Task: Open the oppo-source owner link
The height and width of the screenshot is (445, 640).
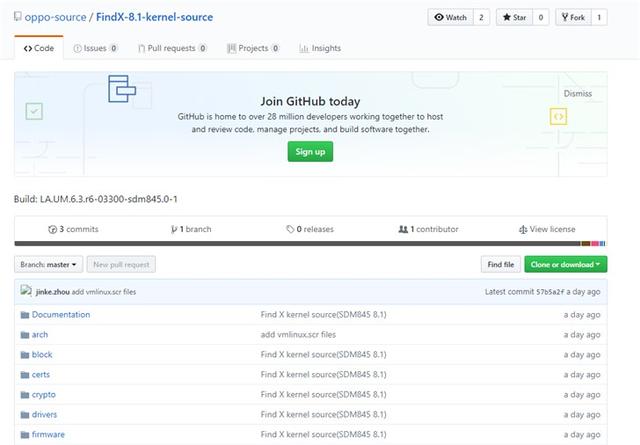Action: 56,17
